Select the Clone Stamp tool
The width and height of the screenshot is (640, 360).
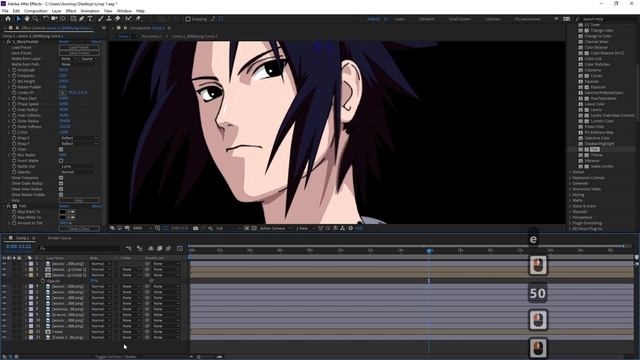click(109, 19)
